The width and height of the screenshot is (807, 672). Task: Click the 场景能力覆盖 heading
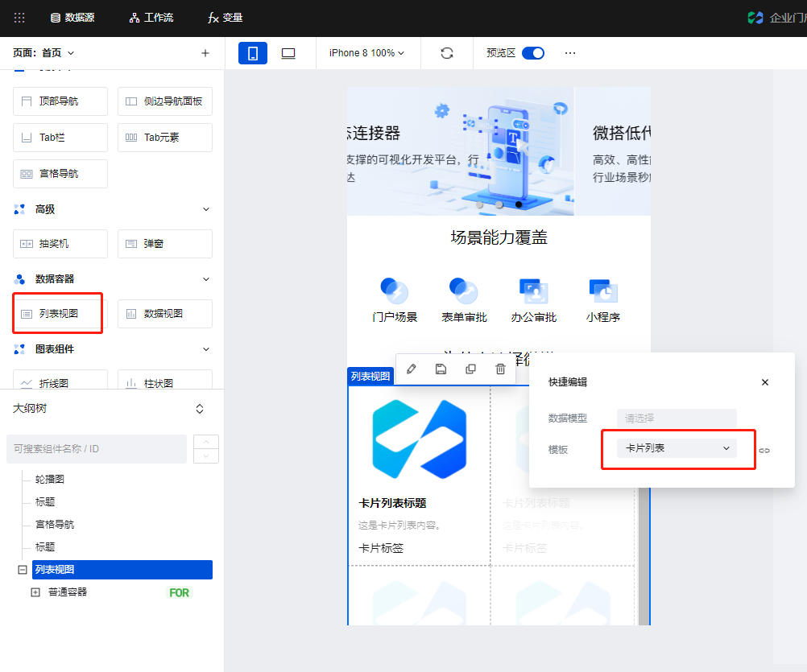click(499, 237)
